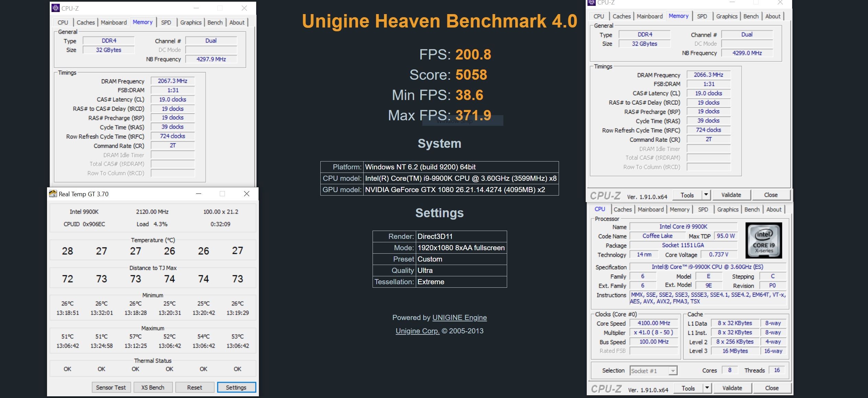This screenshot has height=398, width=868.
Task: Open About tab in left CPU-Z window
Action: (x=237, y=22)
